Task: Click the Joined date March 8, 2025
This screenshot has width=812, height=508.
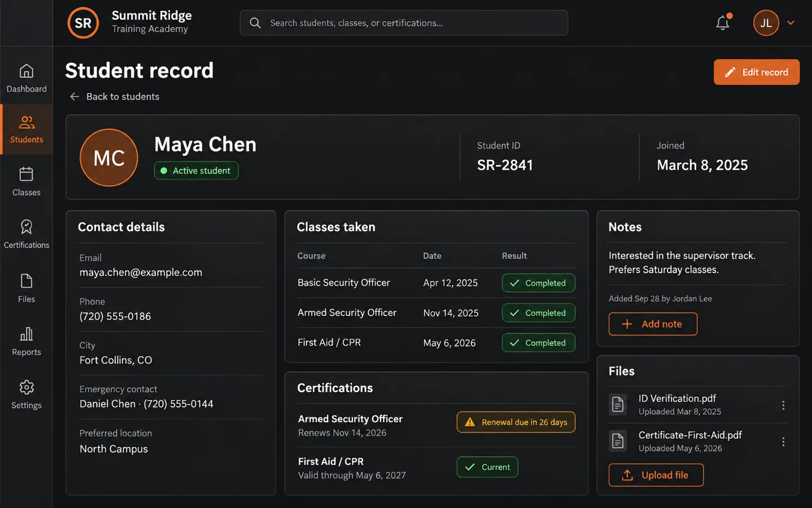Action: (702, 165)
